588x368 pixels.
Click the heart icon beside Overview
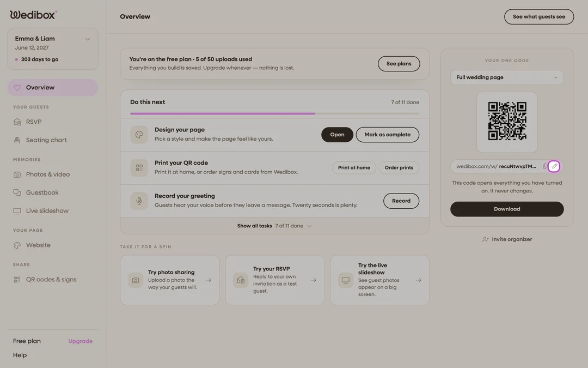pyautogui.click(x=17, y=87)
